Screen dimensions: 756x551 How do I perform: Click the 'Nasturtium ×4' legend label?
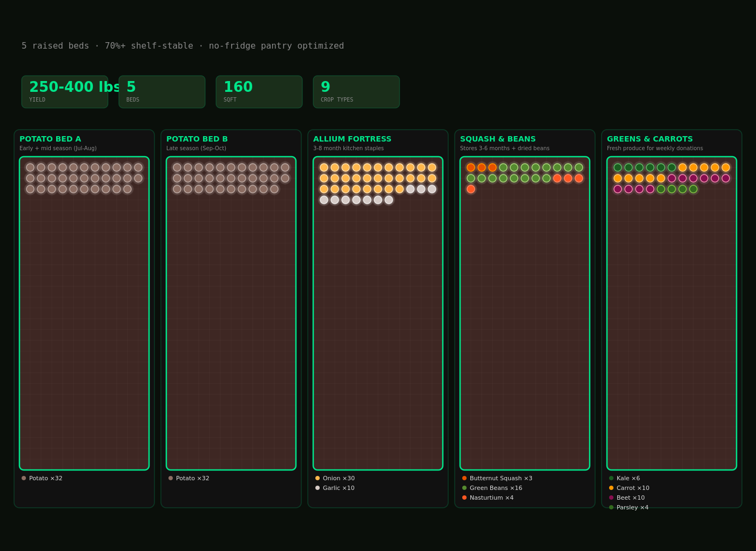[491, 498]
